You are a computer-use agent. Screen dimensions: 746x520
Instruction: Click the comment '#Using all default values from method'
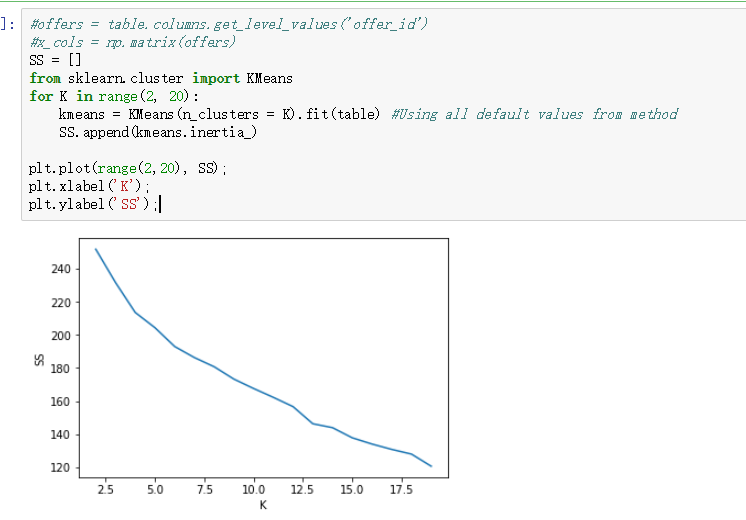[x=535, y=114]
